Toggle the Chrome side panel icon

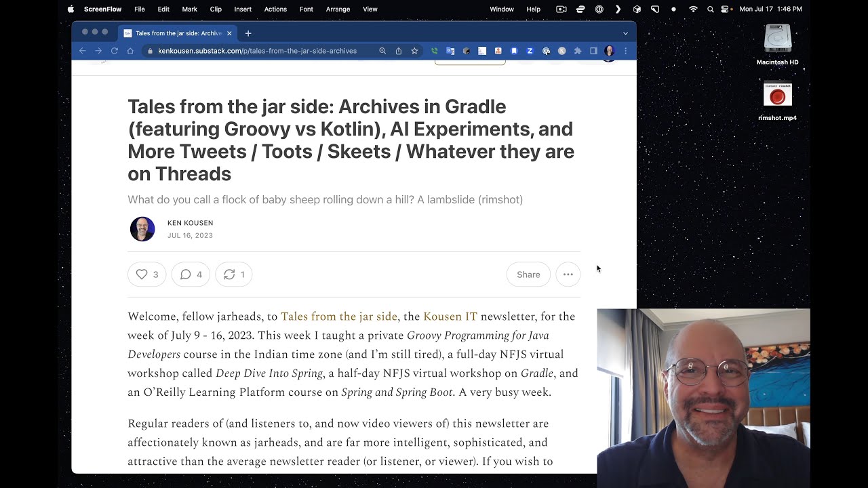click(593, 51)
